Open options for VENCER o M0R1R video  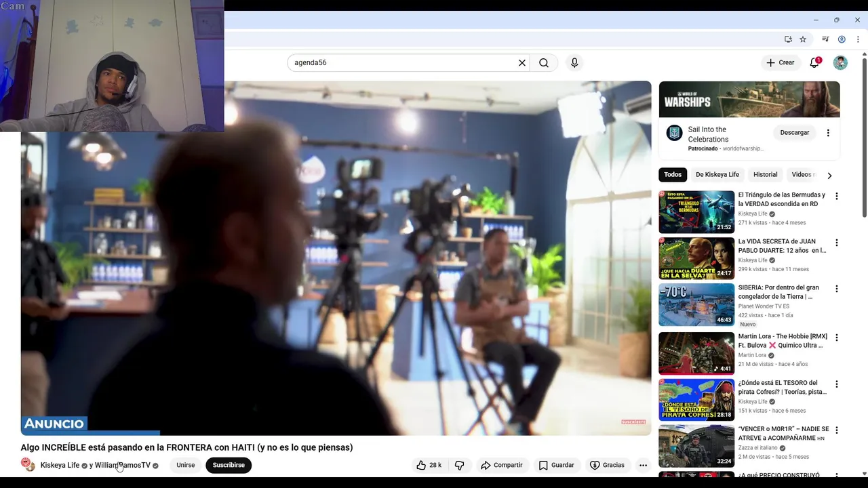coord(837,430)
